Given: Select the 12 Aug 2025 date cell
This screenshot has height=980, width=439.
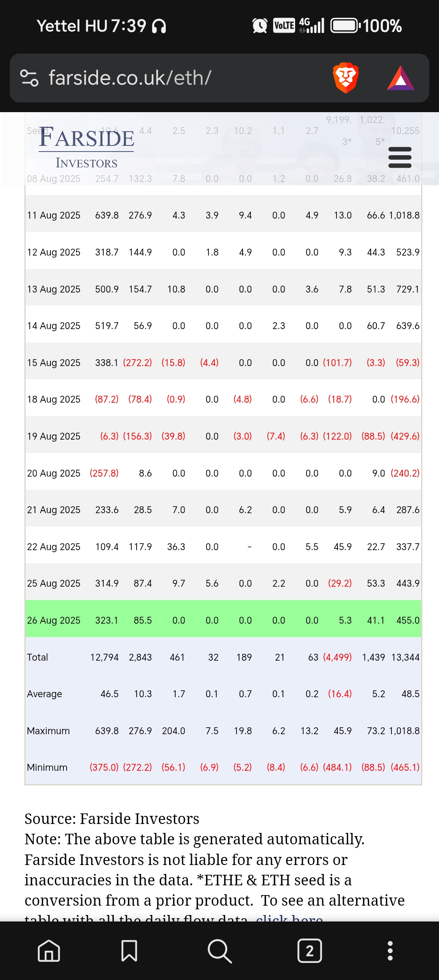Looking at the screenshot, I should pyautogui.click(x=54, y=252).
